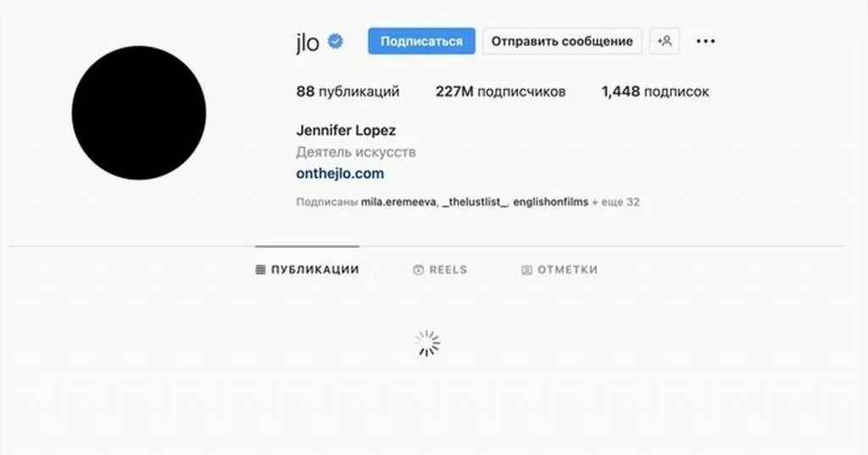Click the black circular profile picture

point(139,113)
